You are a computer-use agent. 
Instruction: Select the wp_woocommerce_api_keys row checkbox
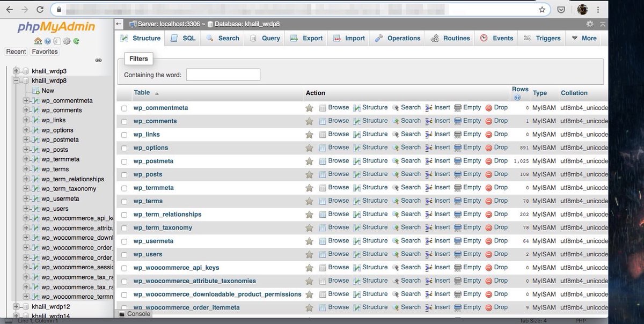(x=125, y=268)
